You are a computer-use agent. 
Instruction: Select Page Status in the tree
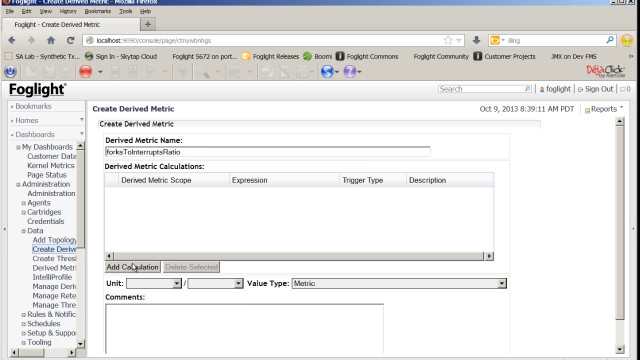tap(47, 175)
